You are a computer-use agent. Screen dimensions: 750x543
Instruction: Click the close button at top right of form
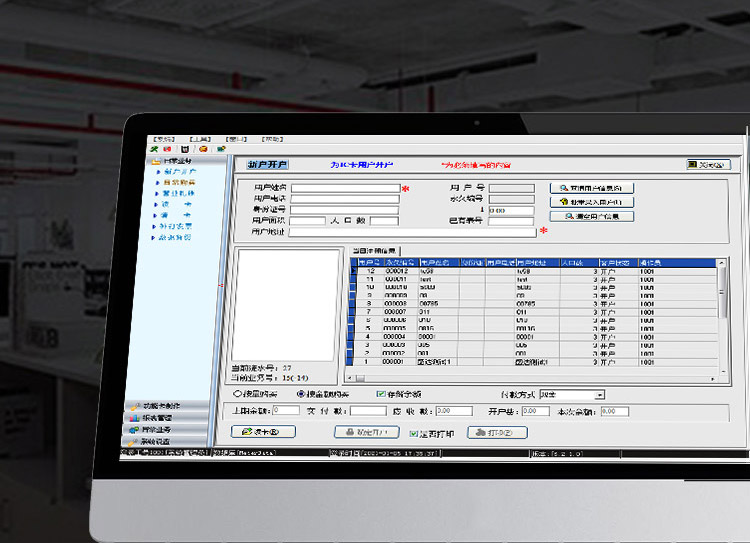[708, 165]
